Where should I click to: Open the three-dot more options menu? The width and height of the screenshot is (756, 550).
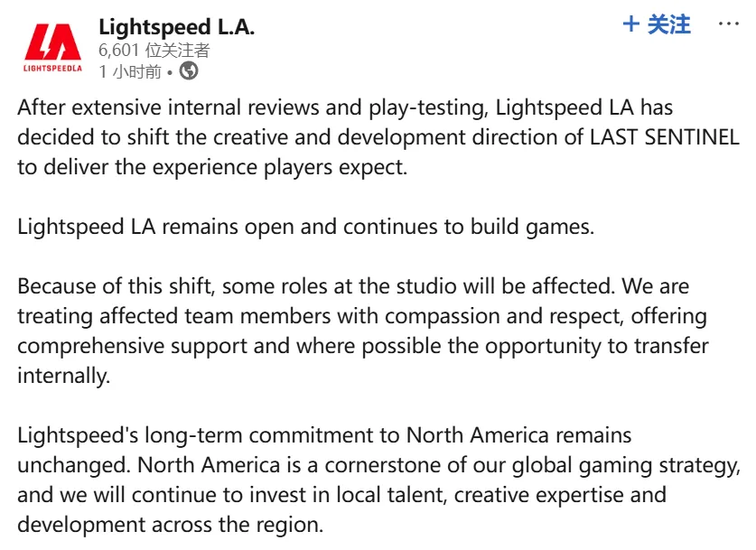[729, 23]
